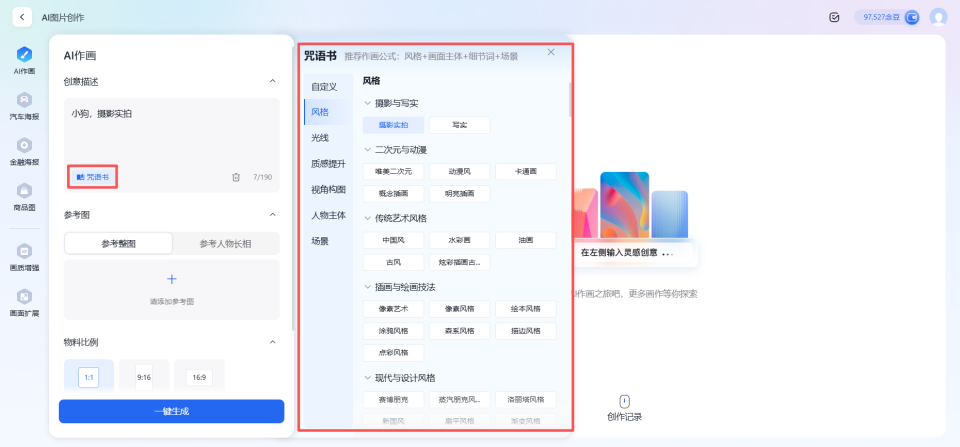Collapse the 摄影与写实 style group

(x=367, y=103)
